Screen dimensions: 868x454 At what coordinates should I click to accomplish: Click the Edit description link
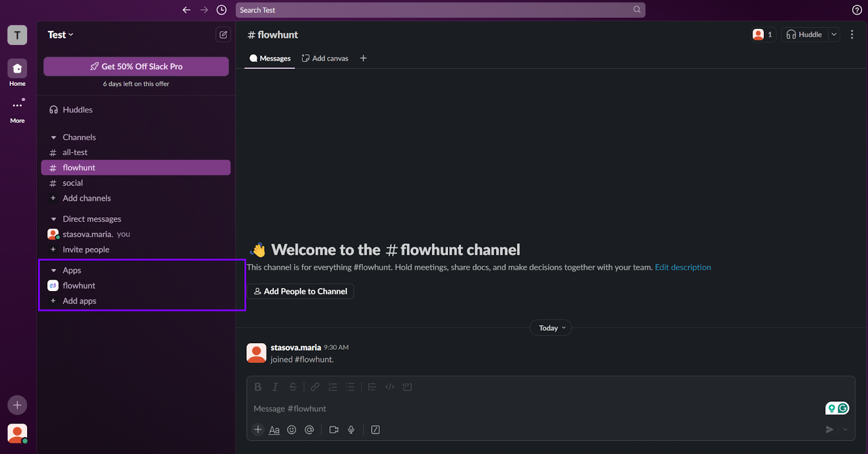[682, 267]
